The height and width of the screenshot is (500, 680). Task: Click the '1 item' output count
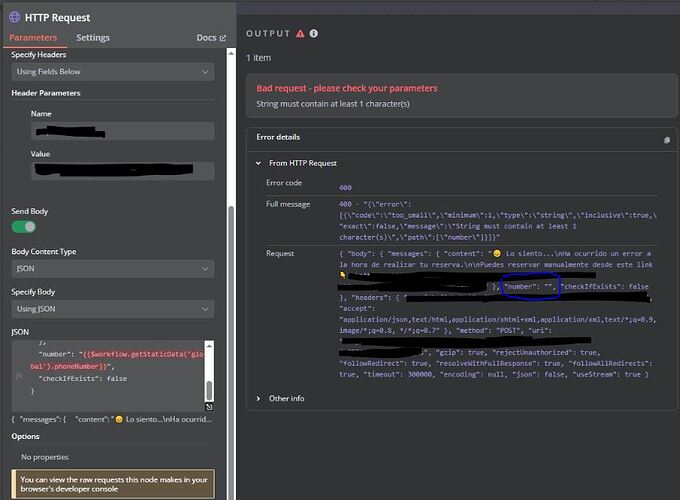coord(258,58)
